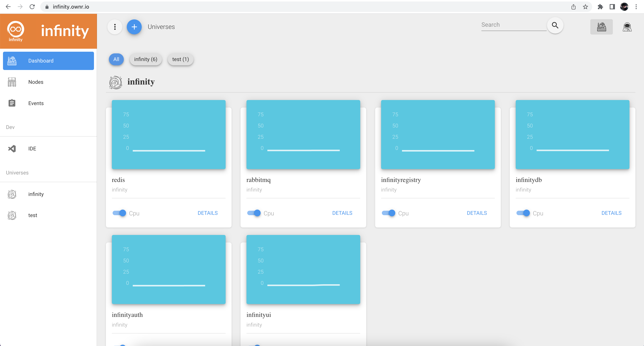Viewport: 644px width, 346px height.
Task: Click the search magnifier icon
Action: click(x=555, y=25)
